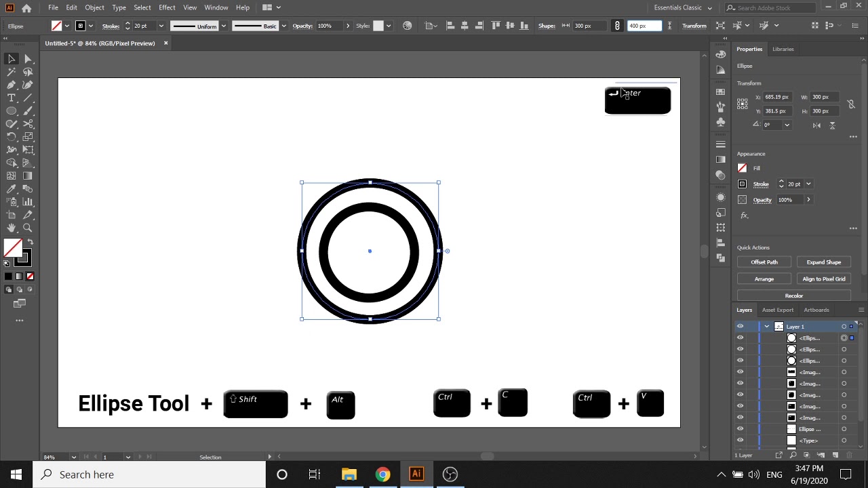868x488 pixels.
Task: Collapse Layer 1 in Layers panel
Action: [x=767, y=327]
